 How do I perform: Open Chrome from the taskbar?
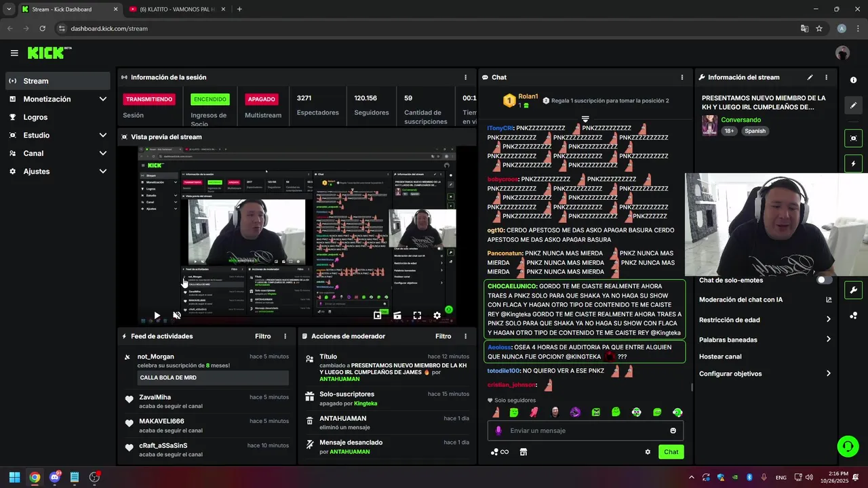(35, 477)
